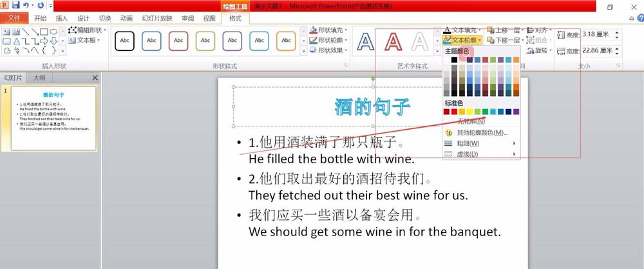This screenshot has width=644, height=269.
Task: Switch to the 幻灯片放映 ribbon tab
Action: [x=157, y=19]
